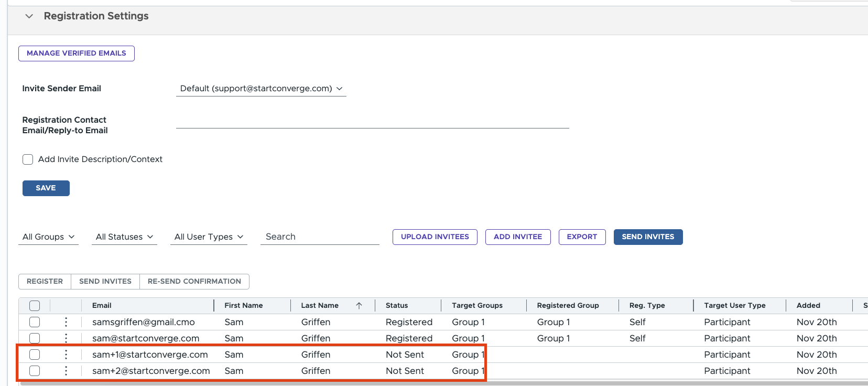
Task: Sort by the Status column header
Action: click(397, 306)
